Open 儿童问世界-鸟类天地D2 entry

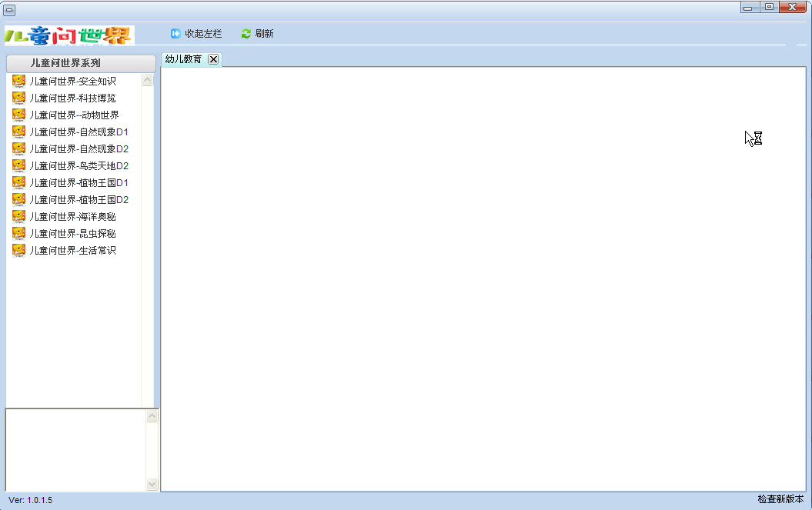click(79, 165)
